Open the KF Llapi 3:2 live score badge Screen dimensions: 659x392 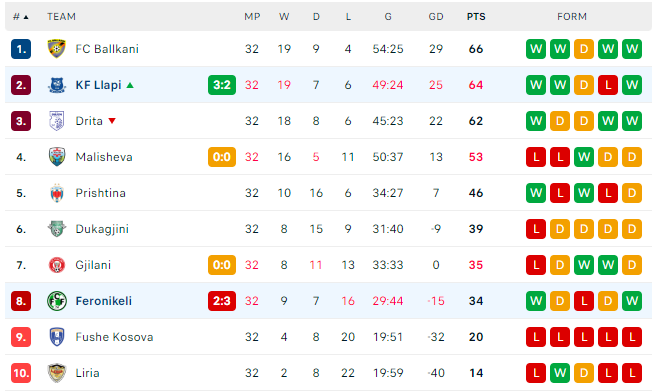click(222, 85)
